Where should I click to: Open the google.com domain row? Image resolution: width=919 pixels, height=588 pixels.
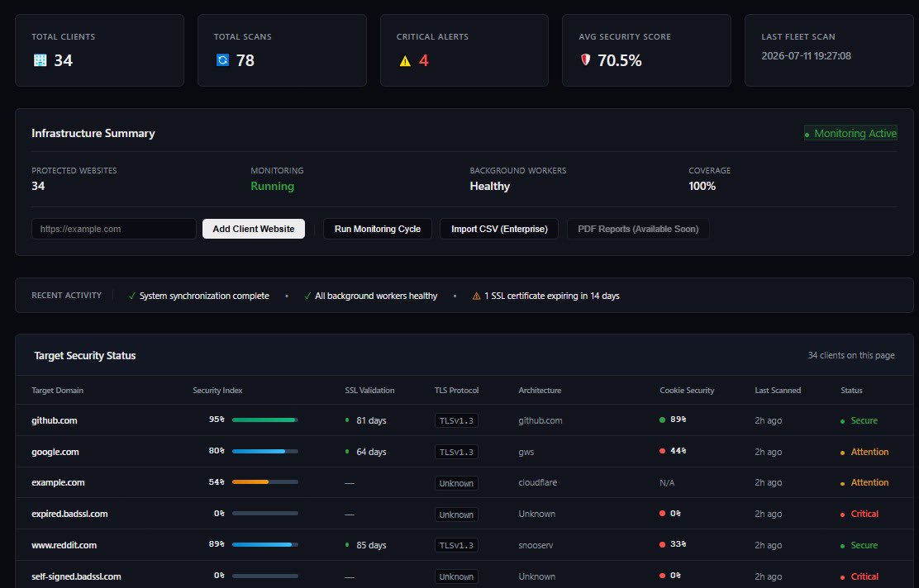coord(464,451)
